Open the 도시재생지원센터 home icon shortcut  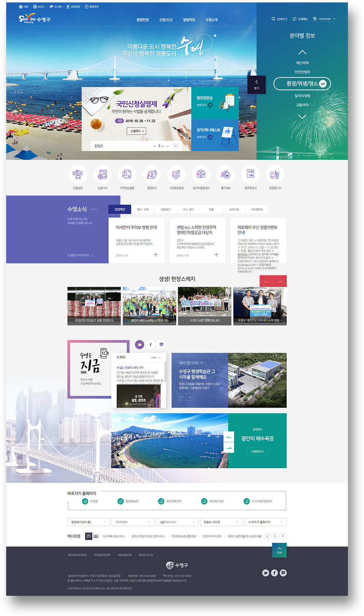tap(246, 501)
